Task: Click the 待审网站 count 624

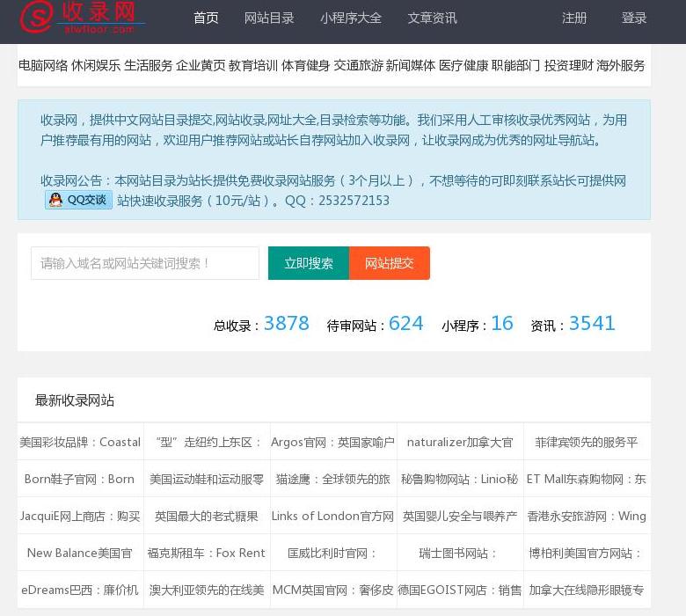Action: [x=406, y=324]
